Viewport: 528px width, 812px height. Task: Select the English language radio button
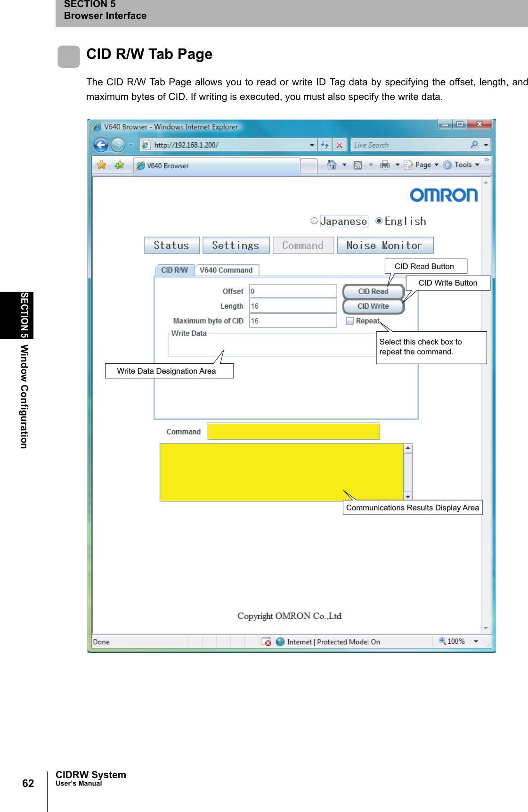(x=379, y=221)
